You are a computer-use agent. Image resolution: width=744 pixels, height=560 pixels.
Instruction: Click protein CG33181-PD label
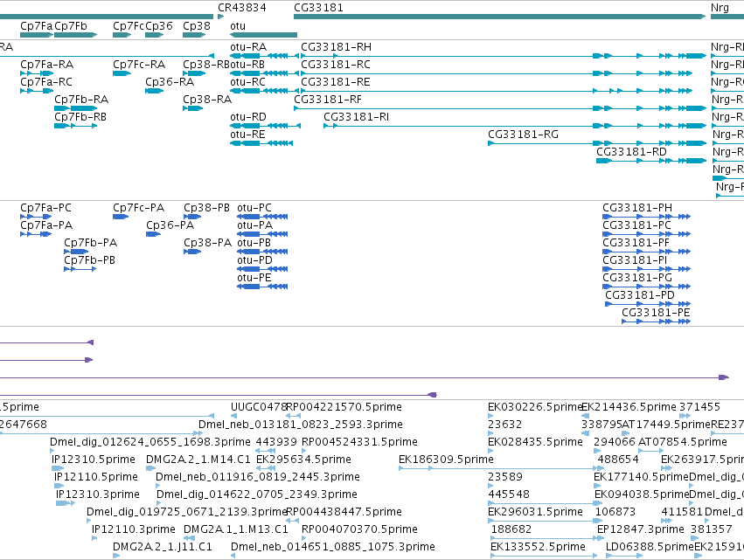pyautogui.click(x=640, y=296)
